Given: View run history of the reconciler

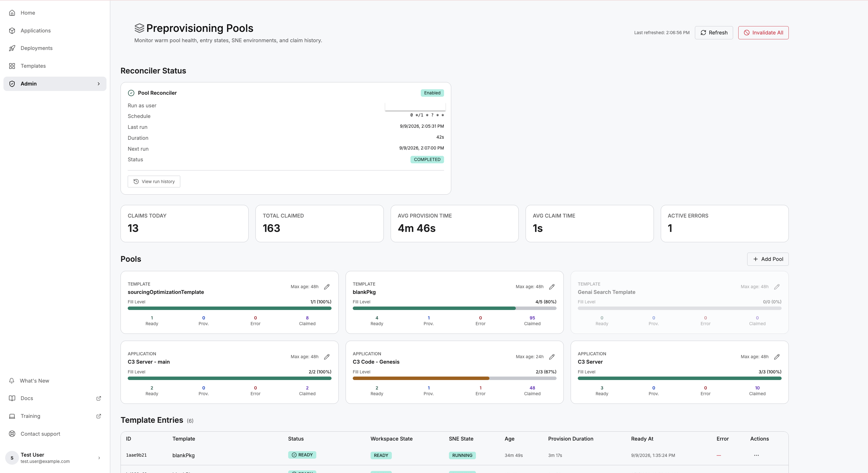Looking at the screenshot, I should (x=154, y=182).
